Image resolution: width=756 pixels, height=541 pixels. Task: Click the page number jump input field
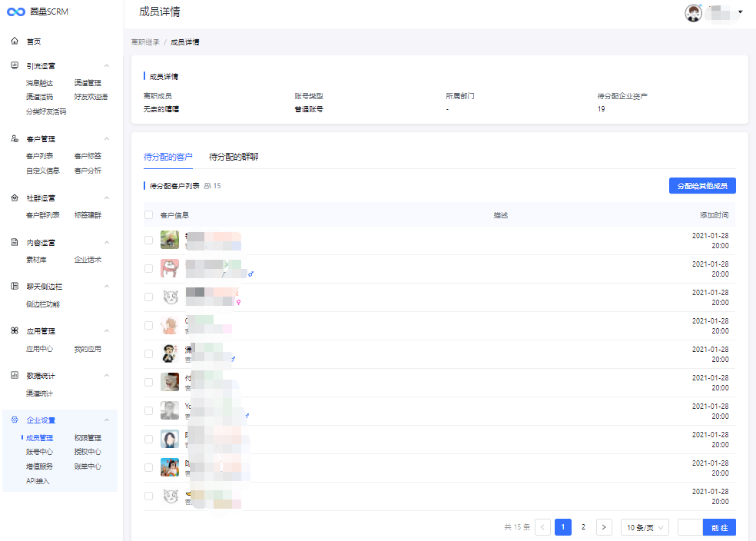click(690, 527)
